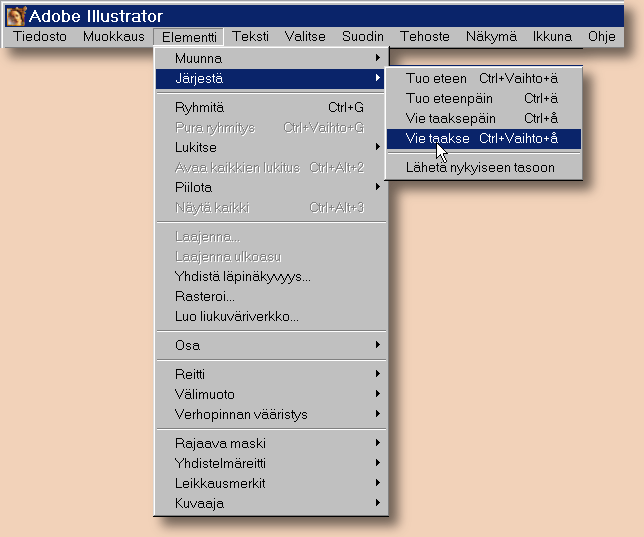Select Rasteroi from the menu
Screen dimensions: 644x537
point(206,296)
